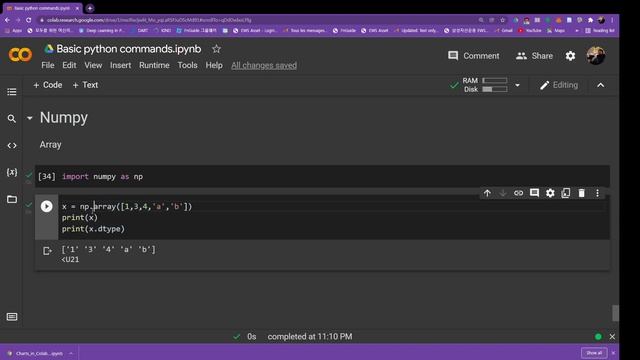Collapse the Numpy section

pyautogui.click(x=29, y=118)
